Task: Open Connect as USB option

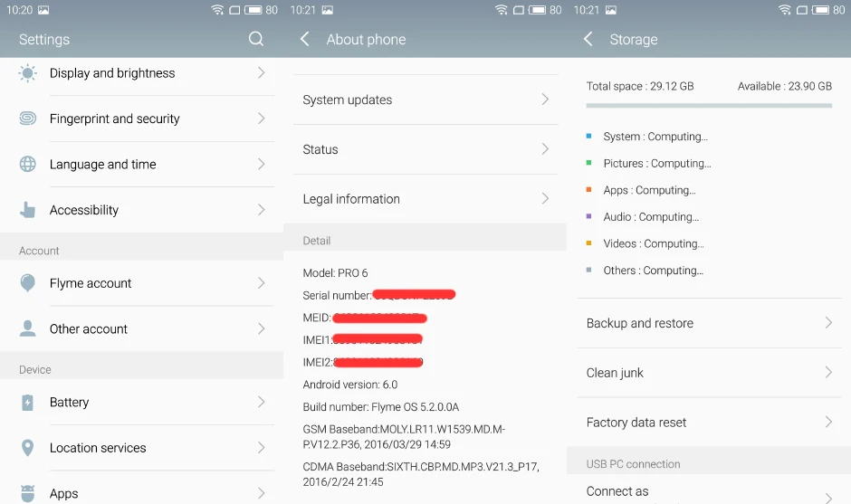Action: [x=709, y=490]
